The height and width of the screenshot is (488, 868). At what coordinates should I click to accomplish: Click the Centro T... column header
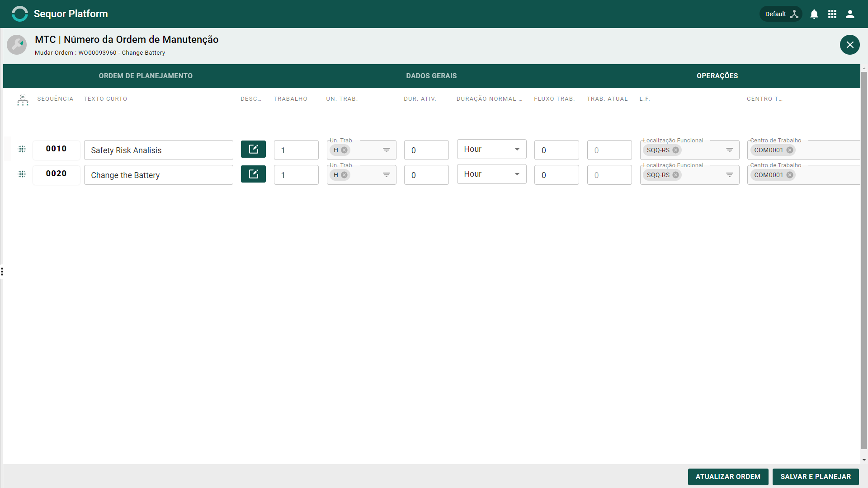(764, 99)
